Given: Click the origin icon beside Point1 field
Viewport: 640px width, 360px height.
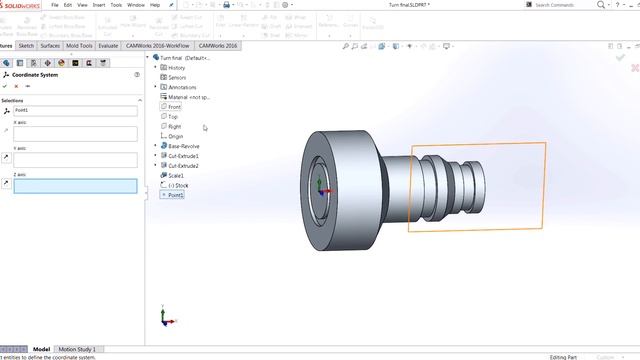Looking at the screenshot, I should [6, 111].
